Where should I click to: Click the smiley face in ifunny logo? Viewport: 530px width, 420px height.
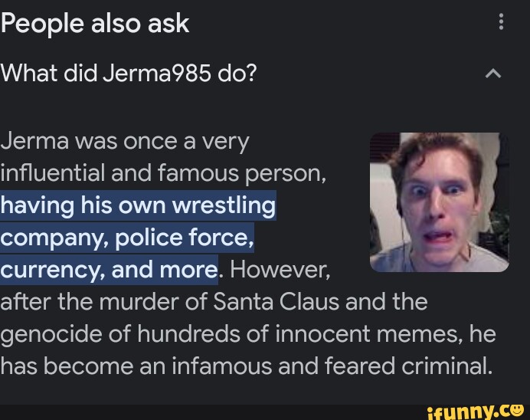click(x=517, y=410)
